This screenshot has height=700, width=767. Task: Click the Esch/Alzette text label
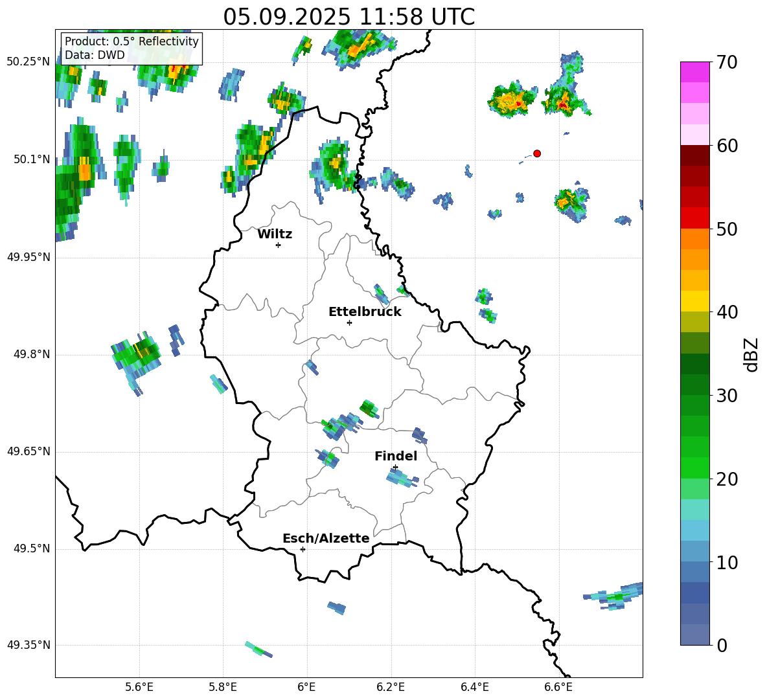coord(326,539)
